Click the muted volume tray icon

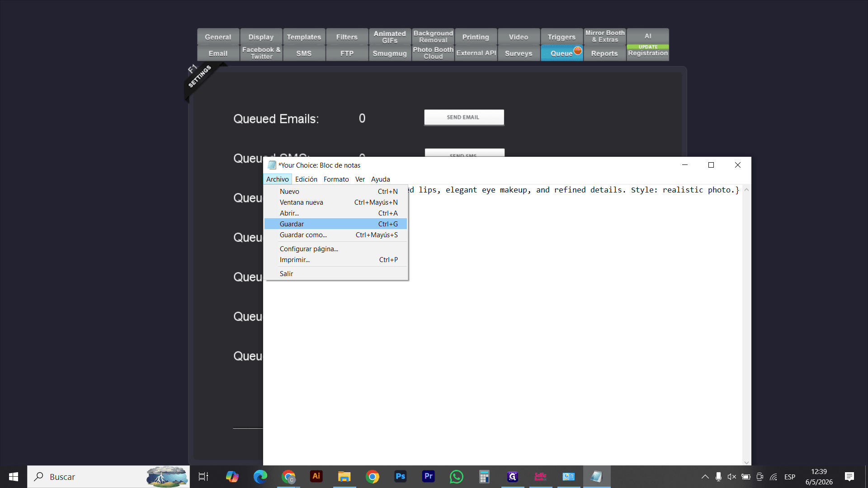pyautogui.click(x=732, y=477)
